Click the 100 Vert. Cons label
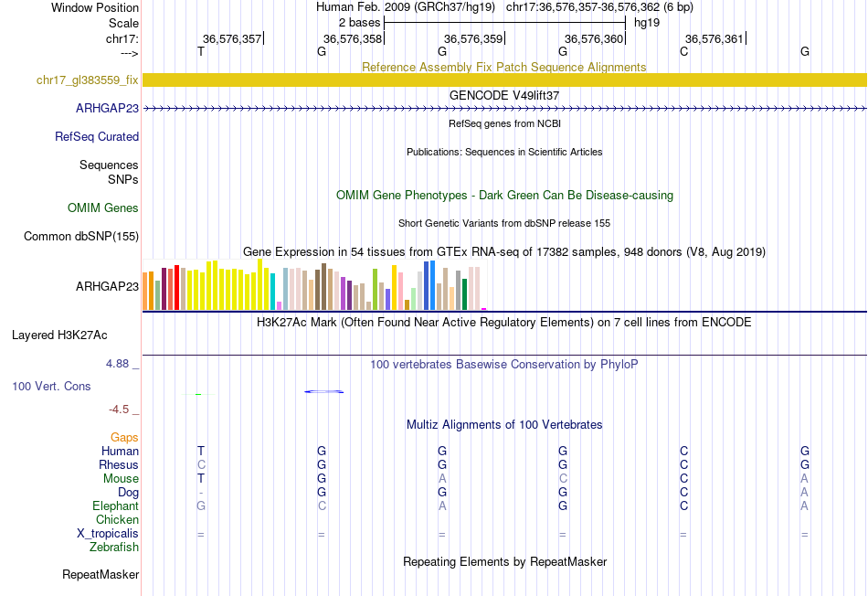 pyautogui.click(x=51, y=386)
